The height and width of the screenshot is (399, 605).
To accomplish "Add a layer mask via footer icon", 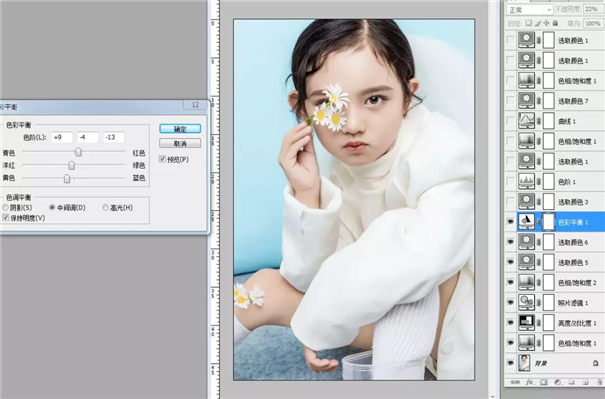I will pyautogui.click(x=544, y=382).
